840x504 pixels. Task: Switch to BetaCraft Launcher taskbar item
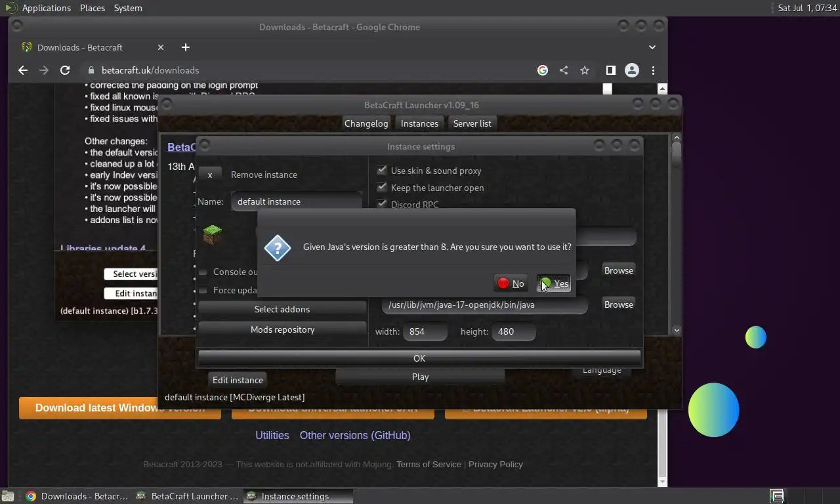pos(187,496)
